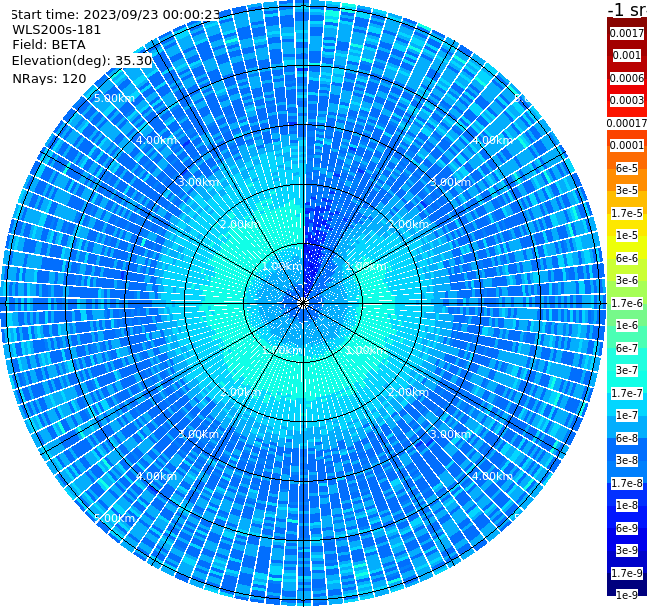The image size is (647, 607).
Task: Click the 6e-8 colorbar label
Action: point(627,438)
